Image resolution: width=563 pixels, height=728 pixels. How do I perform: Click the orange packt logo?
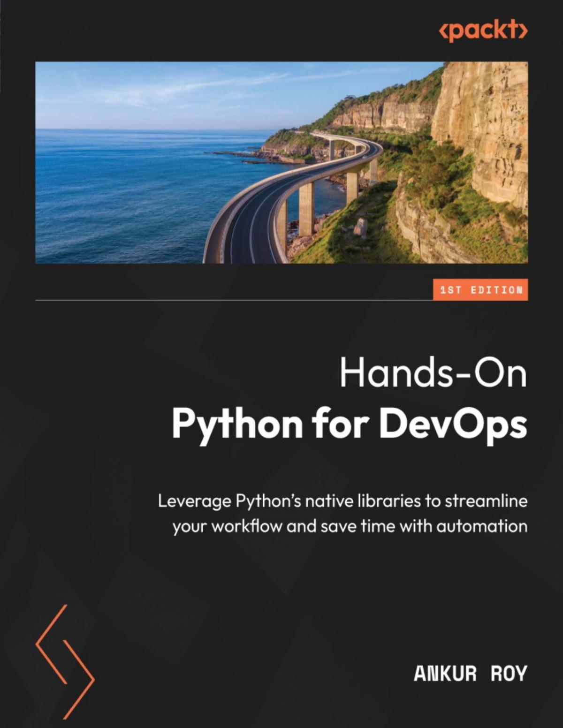coord(483,30)
